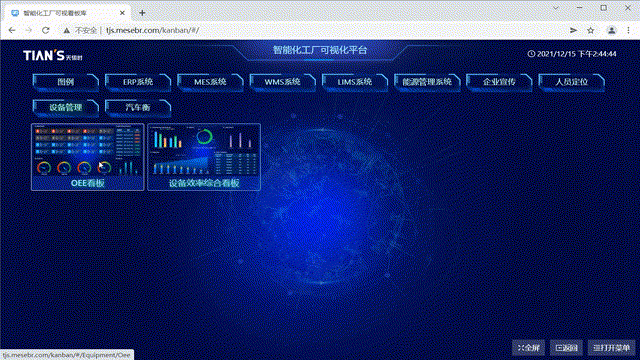The height and width of the screenshot is (360, 640).
Task: Click the send-page arrow icon in address bar
Action: 573,30
